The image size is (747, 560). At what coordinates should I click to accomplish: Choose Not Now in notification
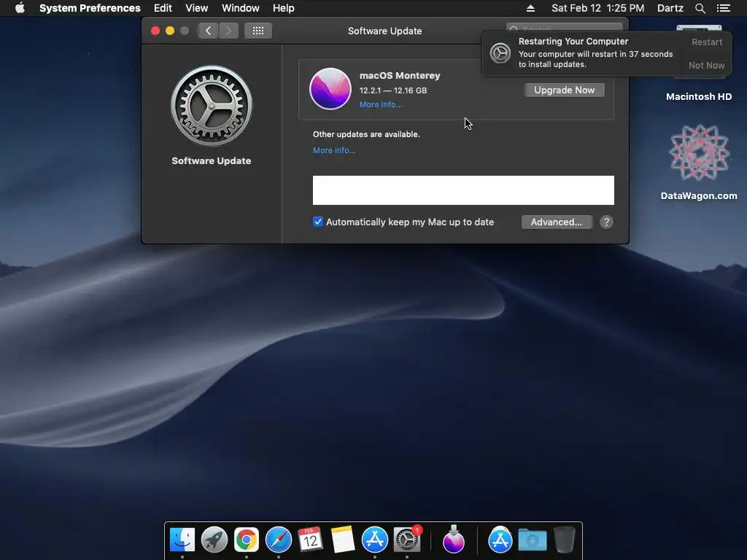pyautogui.click(x=706, y=65)
